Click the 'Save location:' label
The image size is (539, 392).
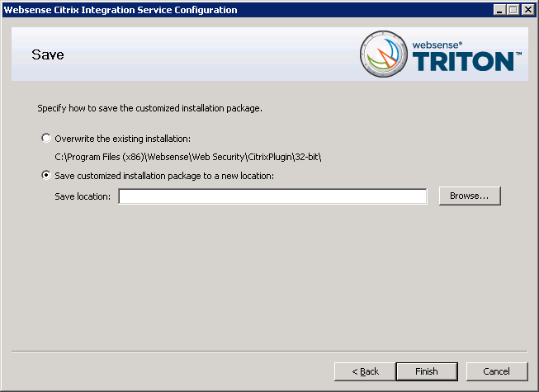click(x=83, y=196)
